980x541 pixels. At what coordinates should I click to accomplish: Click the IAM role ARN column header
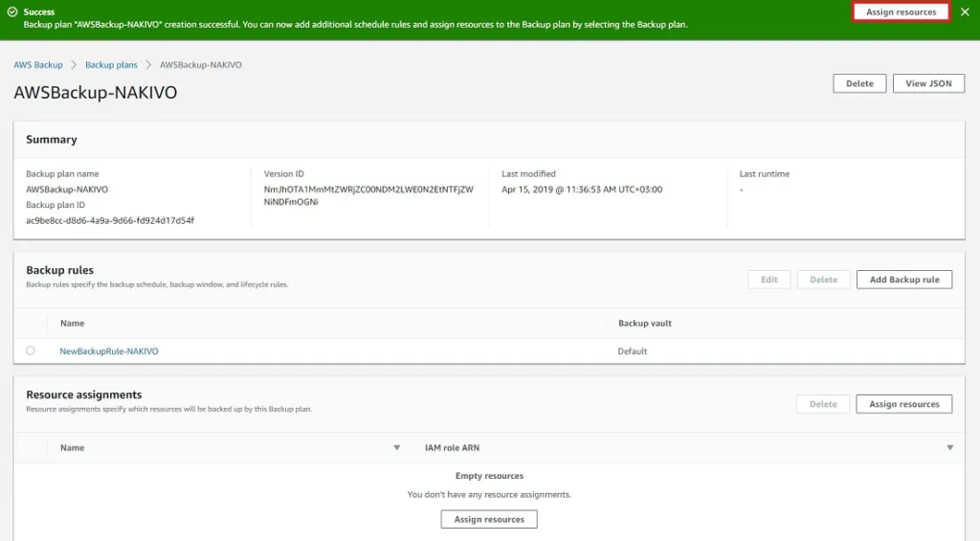pyautogui.click(x=452, y=448)
